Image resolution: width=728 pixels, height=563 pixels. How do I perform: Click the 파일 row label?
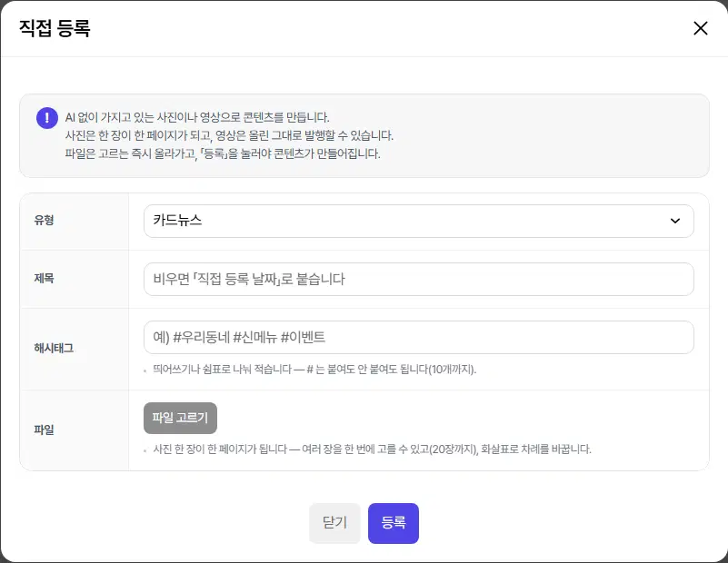point(45,430)
